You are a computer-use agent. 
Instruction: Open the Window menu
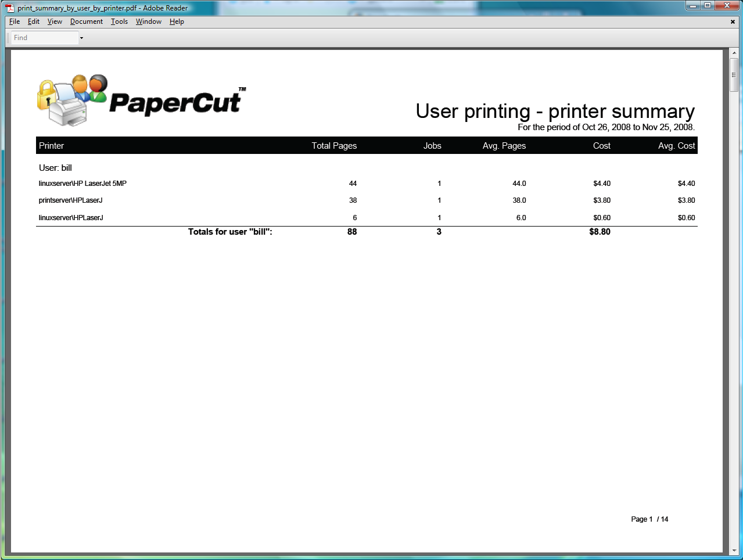pos(149,21)
